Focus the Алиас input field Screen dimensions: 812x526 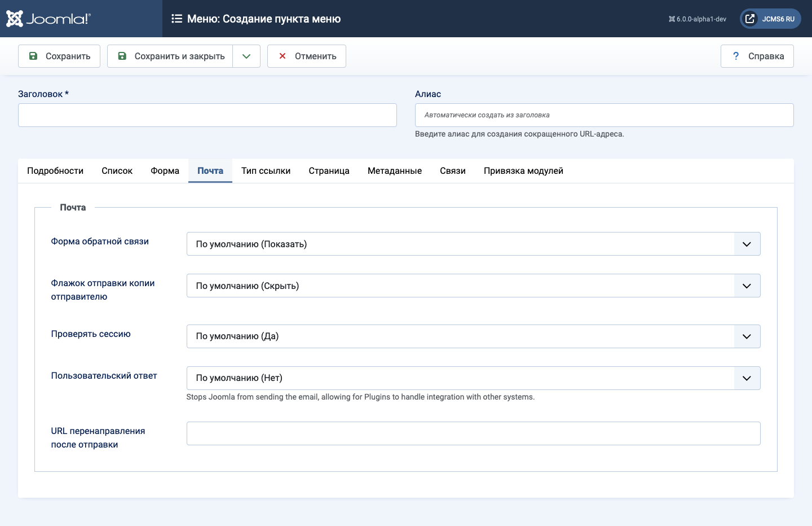pyautogui.click(x=604, y=115)
